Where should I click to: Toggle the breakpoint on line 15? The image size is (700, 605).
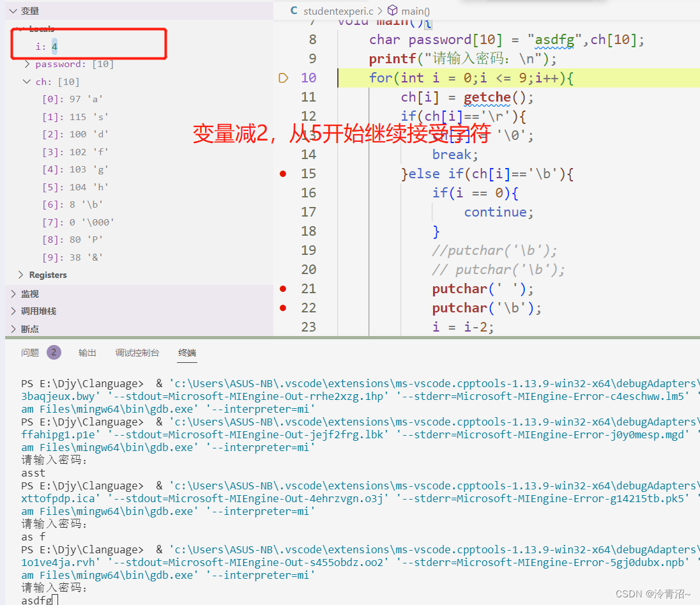(283, 173)
